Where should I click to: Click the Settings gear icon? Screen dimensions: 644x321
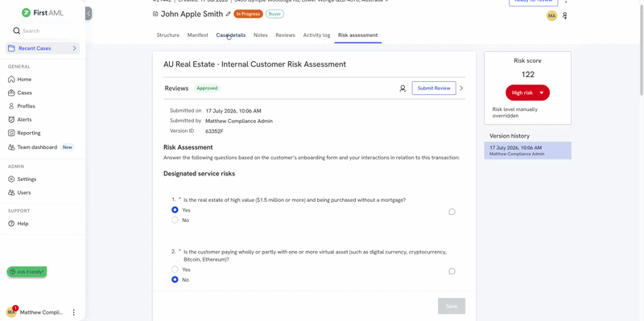point(11,179)
